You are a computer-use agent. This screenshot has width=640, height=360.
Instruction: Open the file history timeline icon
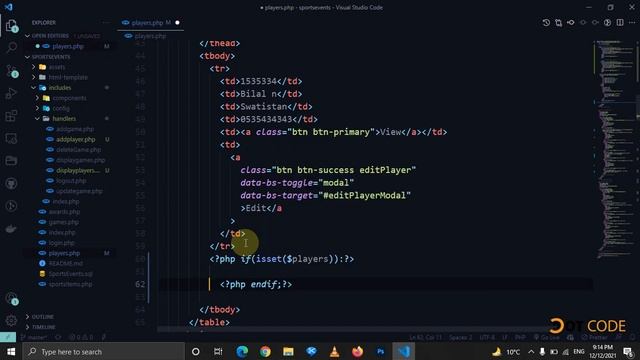tap(546, 23)
